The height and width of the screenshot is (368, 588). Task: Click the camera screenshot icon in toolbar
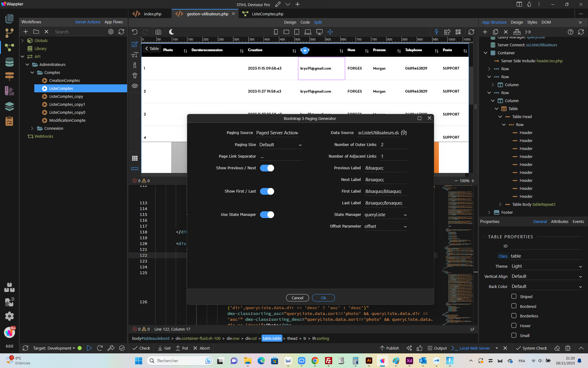158,32
